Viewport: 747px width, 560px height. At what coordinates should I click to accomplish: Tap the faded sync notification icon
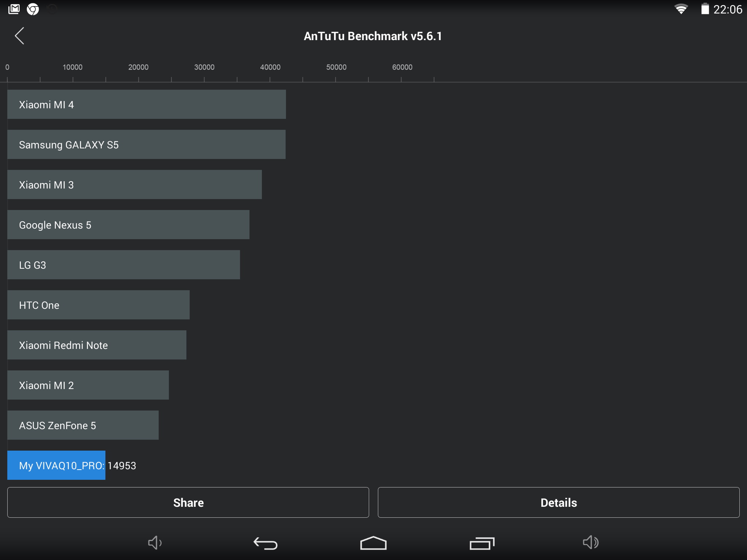(52, 9)
